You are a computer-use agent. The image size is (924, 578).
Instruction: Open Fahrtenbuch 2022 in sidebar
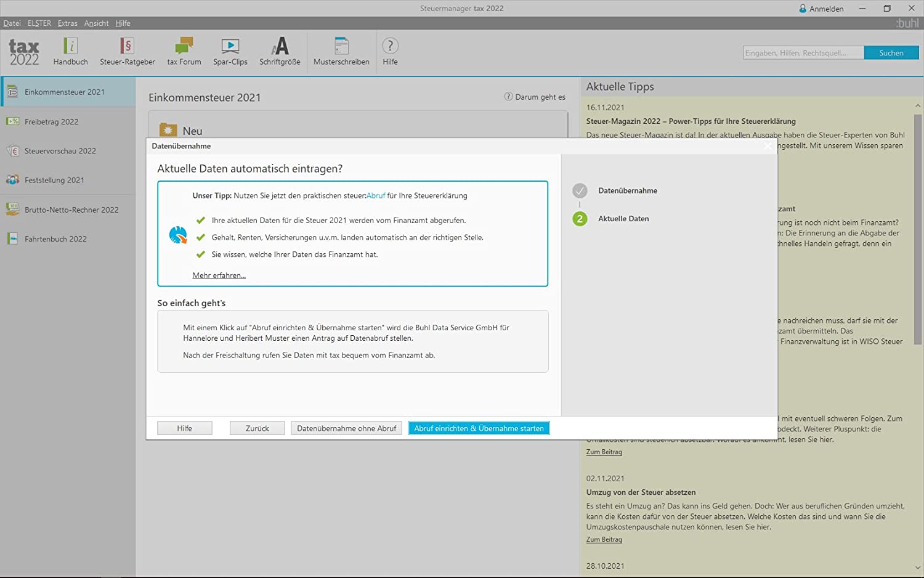click(x=55, y=239)
